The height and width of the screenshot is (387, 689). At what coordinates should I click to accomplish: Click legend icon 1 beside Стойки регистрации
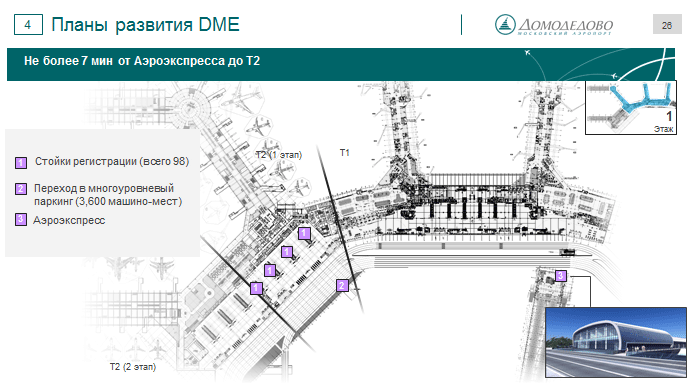21,163
